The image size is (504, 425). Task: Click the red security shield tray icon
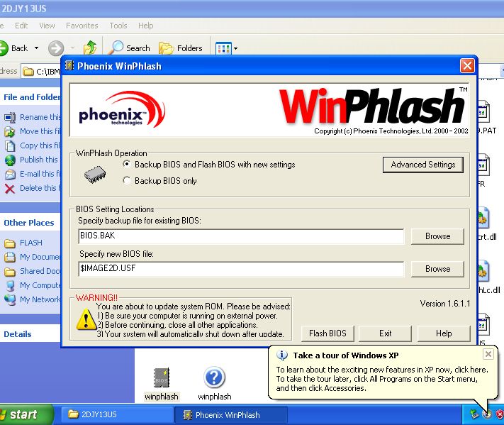click(x=500, y=414)
